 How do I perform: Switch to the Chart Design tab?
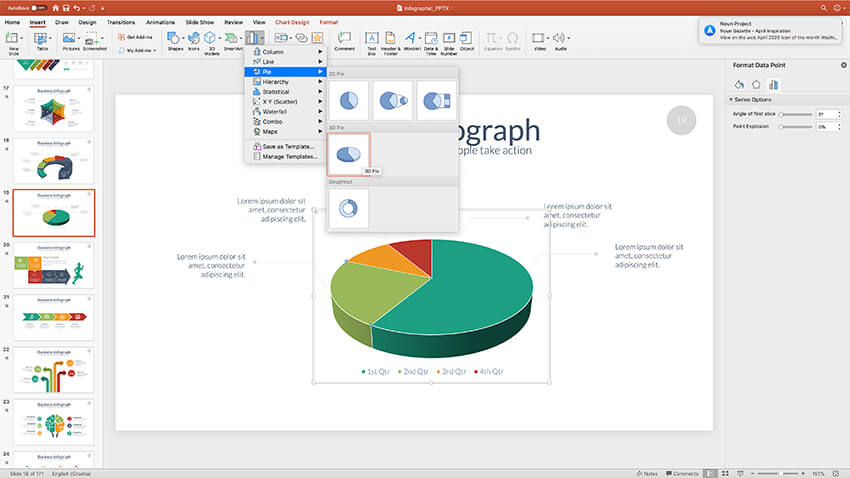[x=292, y=21]
